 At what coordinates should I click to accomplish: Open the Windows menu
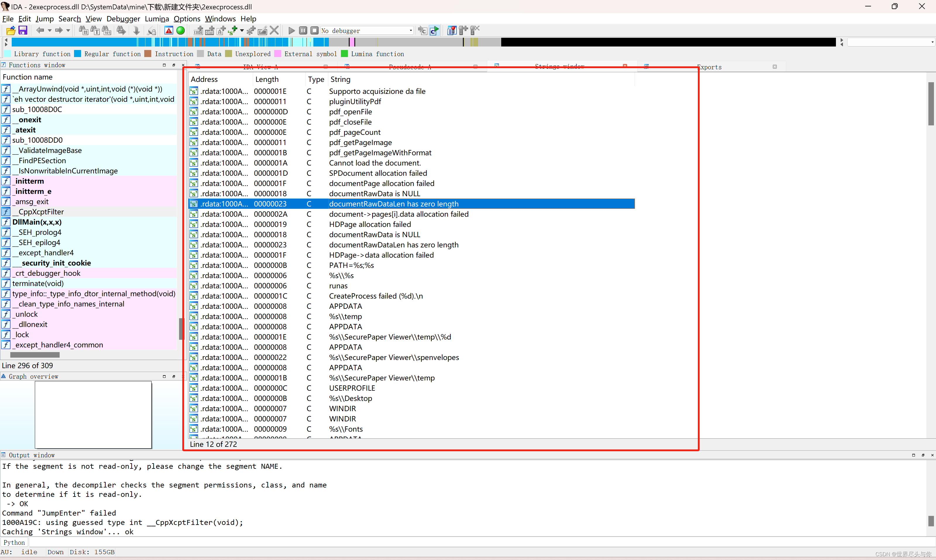point(220,18)
